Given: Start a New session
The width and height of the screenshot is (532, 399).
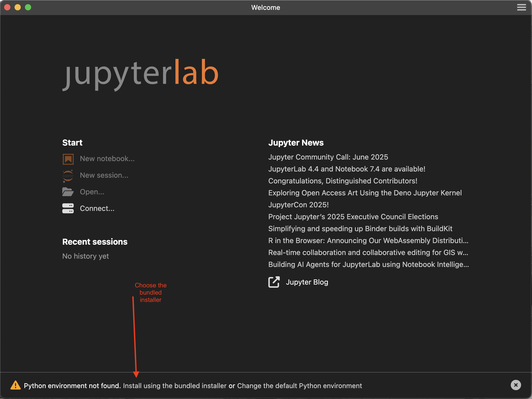Looking at the screenshot, I should point(104,175).
